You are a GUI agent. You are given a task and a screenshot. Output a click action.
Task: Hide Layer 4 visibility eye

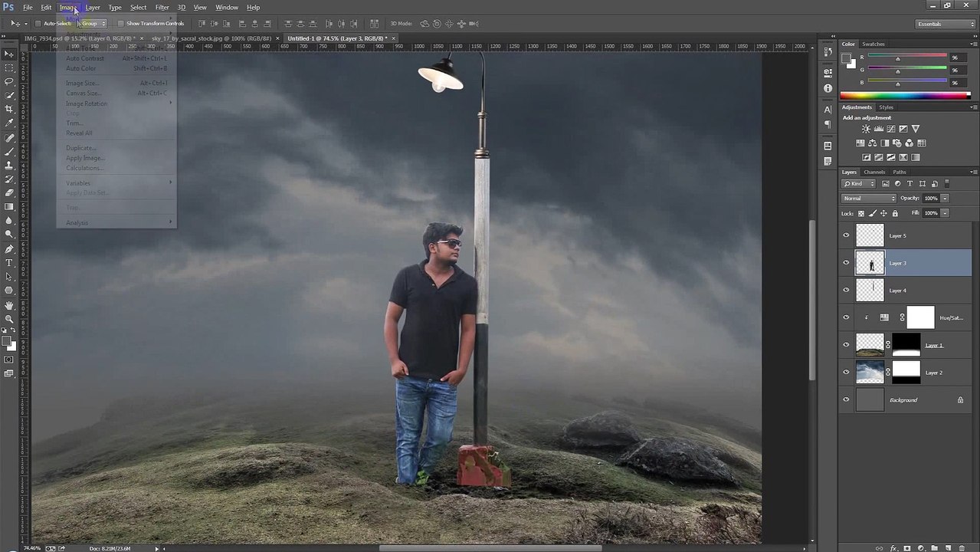click(x=846, y=291)
